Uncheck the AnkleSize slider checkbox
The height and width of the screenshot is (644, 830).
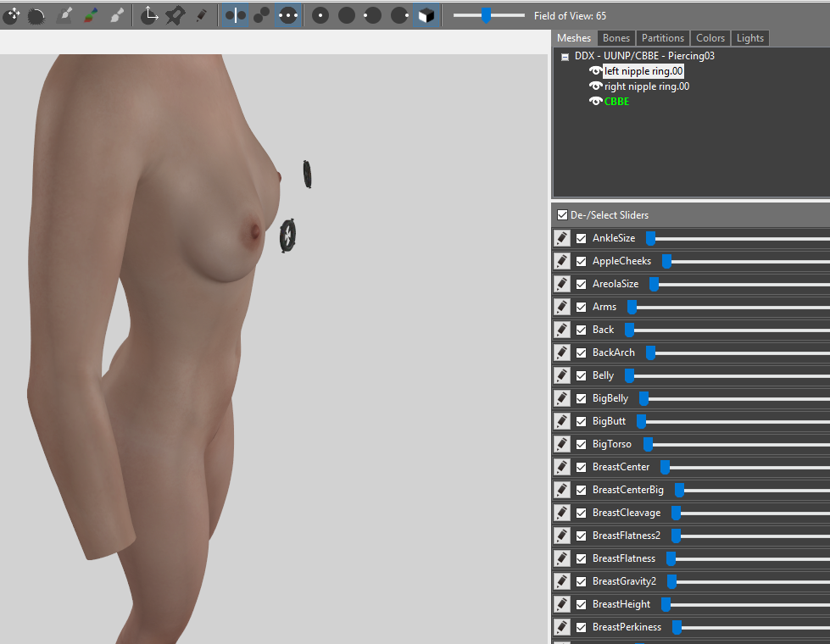tap(582, 238)
